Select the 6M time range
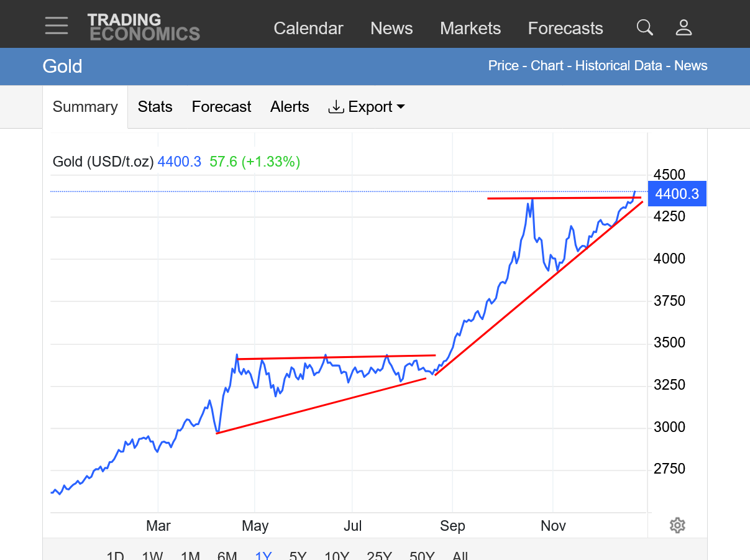 tap(227, 555)
